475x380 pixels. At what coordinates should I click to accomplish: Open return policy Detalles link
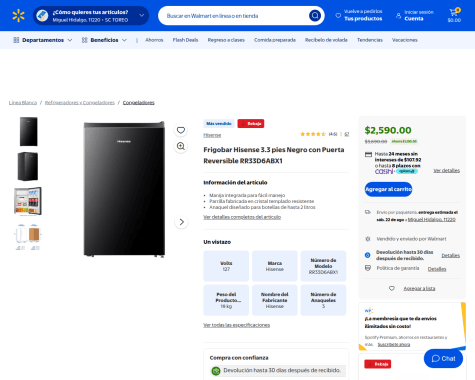click(x=451, y=255)
